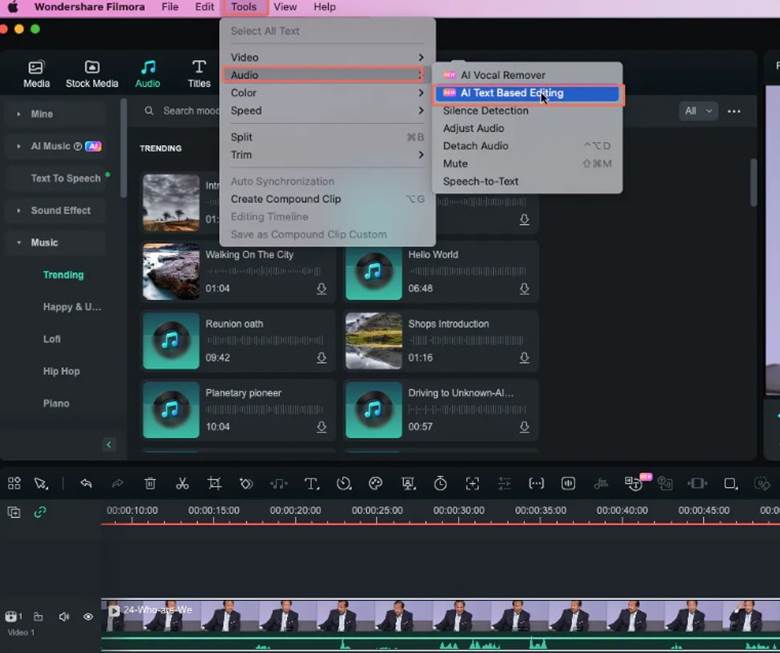Viewport: 780px width, 653px height.
Task: Open the layout grid icon in timeline toolbar
Action: pos(14,483)
